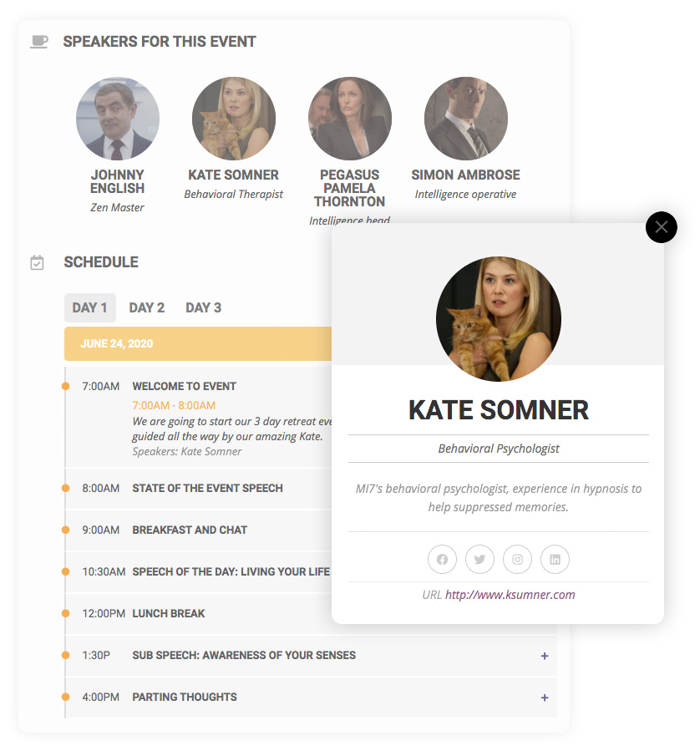Screen dimensions: 700x756
Task: Expand the Parting Thoughts plus icon
Action: 545,698
